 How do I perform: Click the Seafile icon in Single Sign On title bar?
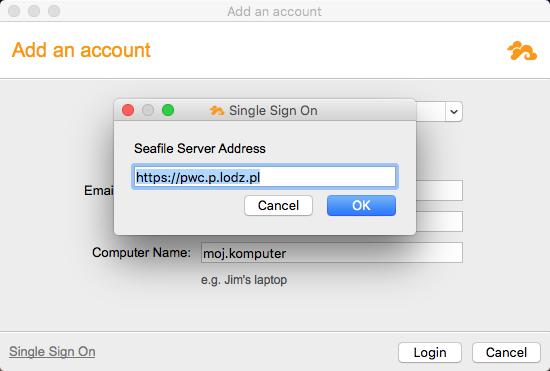[217, 111]
